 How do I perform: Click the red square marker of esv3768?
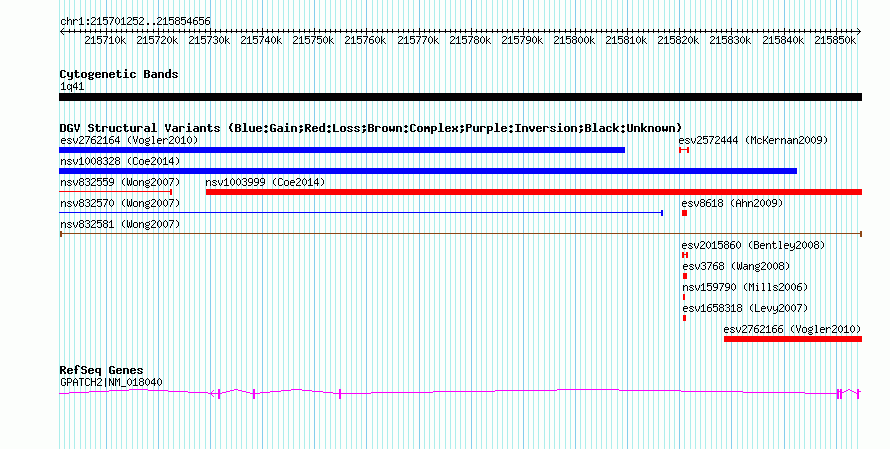click(x=685, y=276)
